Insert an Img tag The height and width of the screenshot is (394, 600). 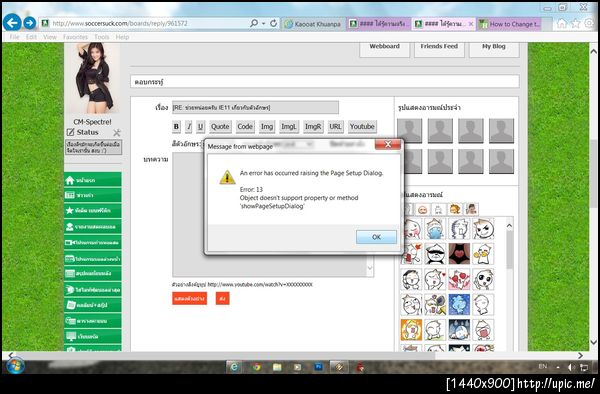267,126
